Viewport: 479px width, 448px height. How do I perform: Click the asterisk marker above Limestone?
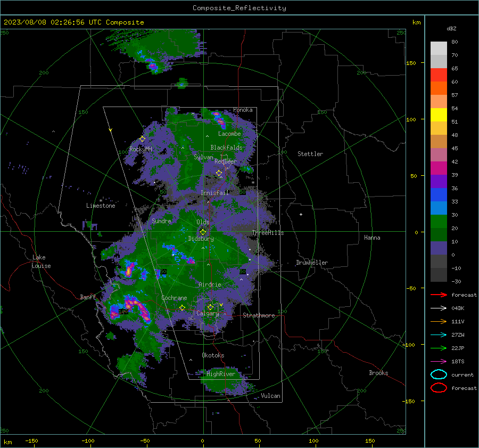[x=101, y=201]
